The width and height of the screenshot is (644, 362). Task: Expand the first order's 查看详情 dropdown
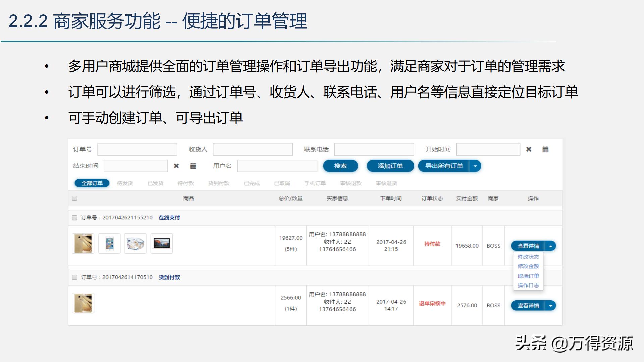point(551,246)
